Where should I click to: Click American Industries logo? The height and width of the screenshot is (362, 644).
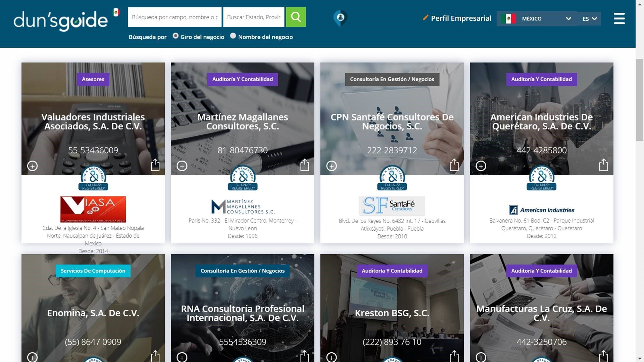pyautogui.click(x=542, y=210)
